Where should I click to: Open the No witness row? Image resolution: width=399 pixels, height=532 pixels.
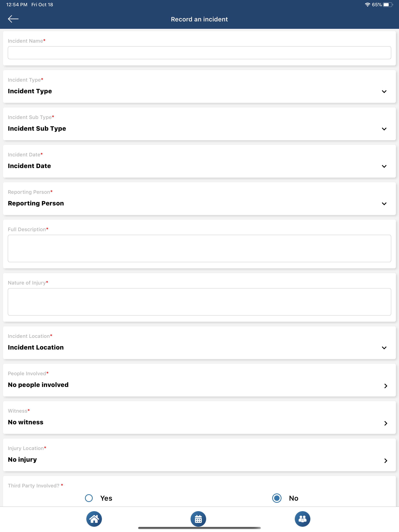point(199,417)
